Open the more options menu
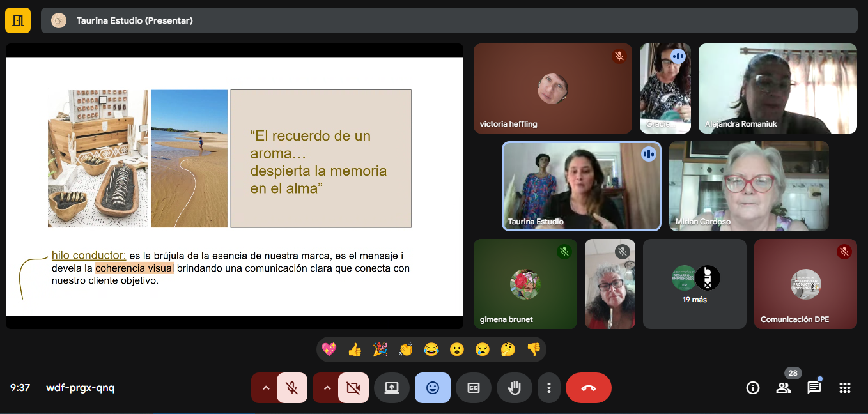The width and height of the screenshot is (868, 414). pos(548,387)
